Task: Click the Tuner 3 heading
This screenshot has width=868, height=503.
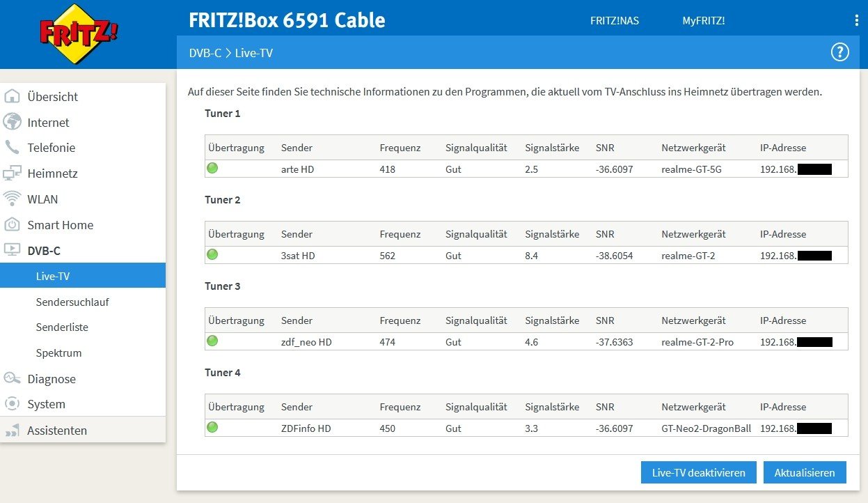Action: click(x=223, y=286)
